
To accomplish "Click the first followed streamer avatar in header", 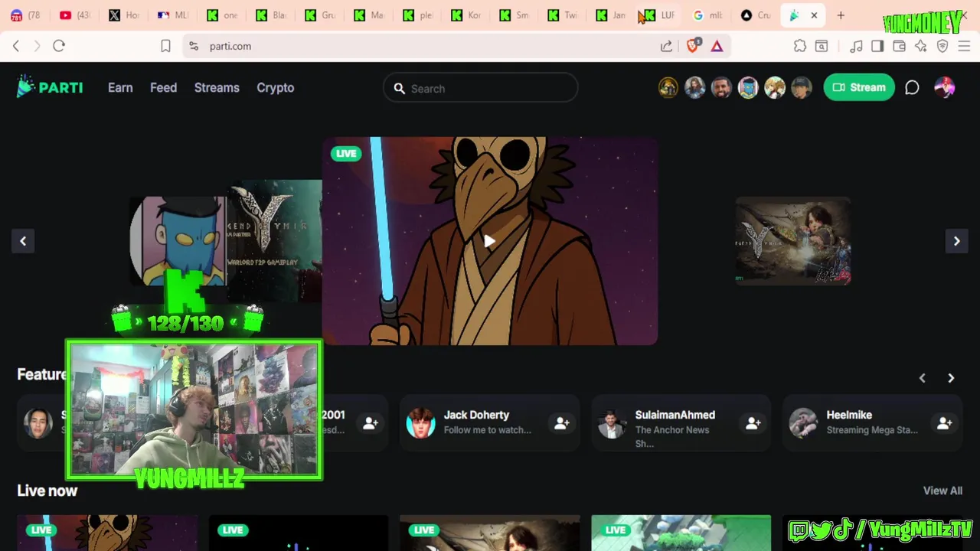I will point(668,88).
